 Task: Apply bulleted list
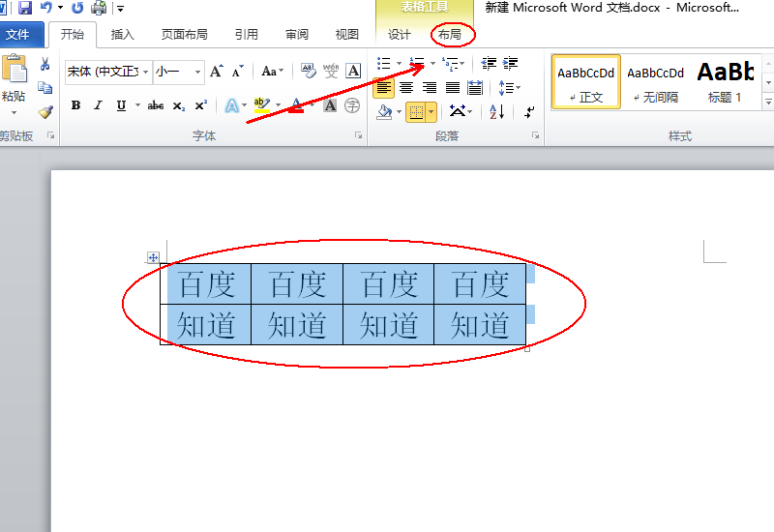pyautogui.click(x=384, y=63)
